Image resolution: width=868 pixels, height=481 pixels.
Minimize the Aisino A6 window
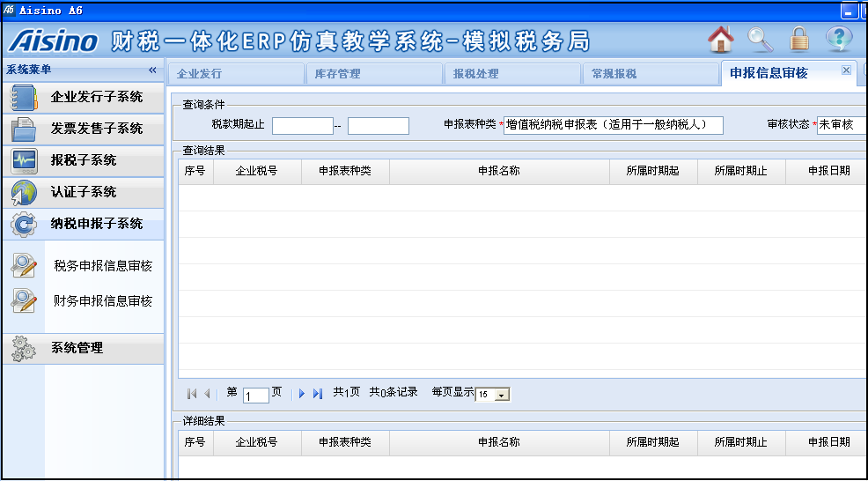[848, 10]
